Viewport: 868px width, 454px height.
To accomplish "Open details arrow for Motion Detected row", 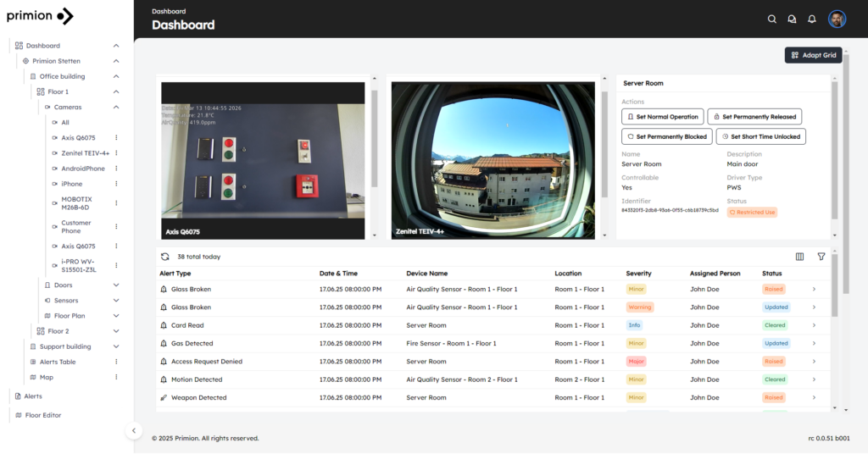I will click(x=814, y=379).
